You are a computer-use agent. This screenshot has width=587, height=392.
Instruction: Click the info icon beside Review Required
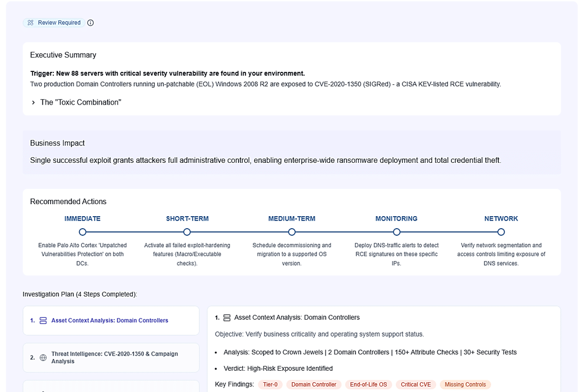tap(90, 23)
